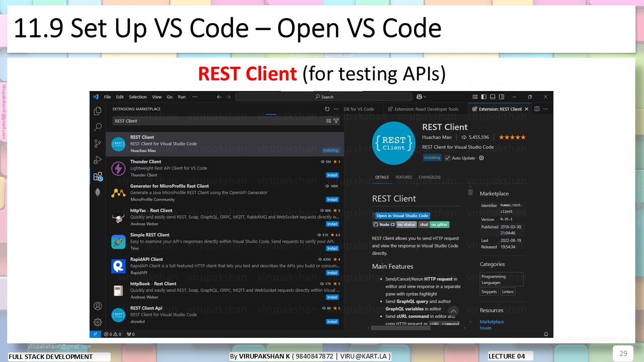Open the Selection menu

138,97
